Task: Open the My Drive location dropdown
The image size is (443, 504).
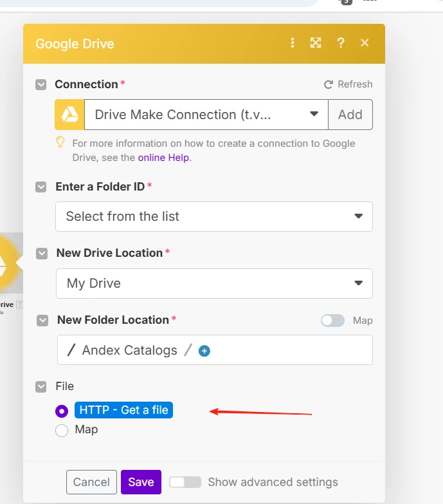Action: click(x=215, y=283)
